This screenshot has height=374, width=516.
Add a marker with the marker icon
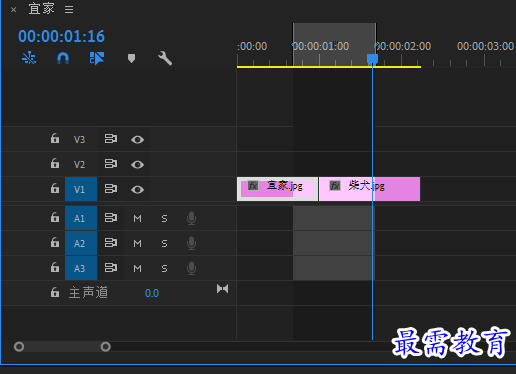131,58
